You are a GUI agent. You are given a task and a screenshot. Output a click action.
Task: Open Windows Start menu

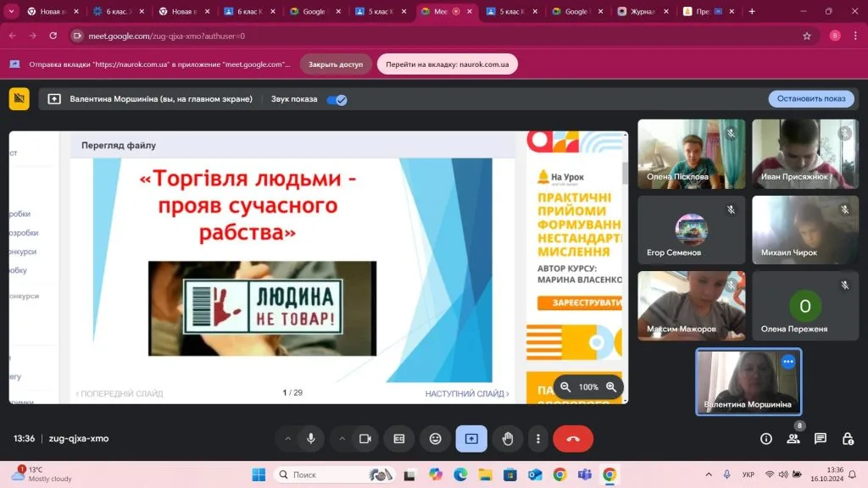point(259,474)
